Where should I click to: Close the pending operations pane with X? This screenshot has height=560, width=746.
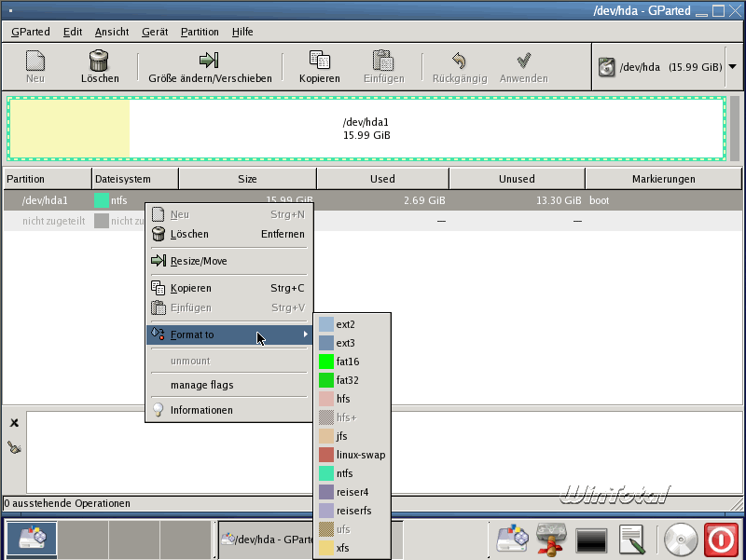point(14,423)
